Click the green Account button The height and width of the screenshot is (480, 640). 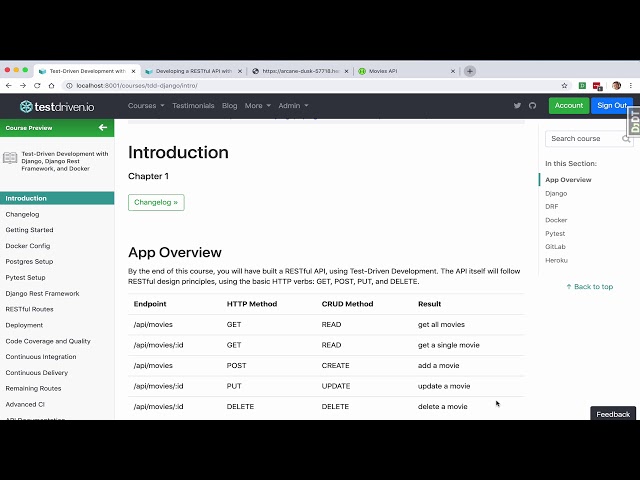(x=569, y=105)
